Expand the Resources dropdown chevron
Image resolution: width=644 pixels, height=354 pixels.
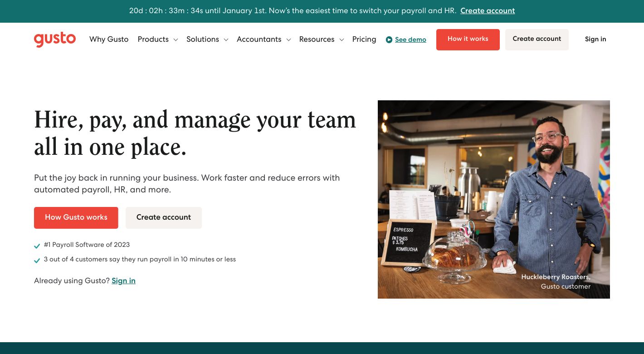pos(342,40)
